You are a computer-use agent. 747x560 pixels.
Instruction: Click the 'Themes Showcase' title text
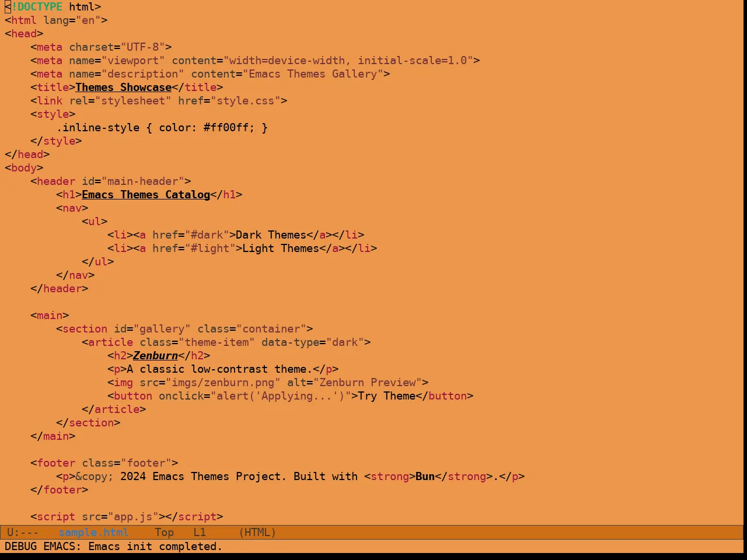tap(123, 87)
